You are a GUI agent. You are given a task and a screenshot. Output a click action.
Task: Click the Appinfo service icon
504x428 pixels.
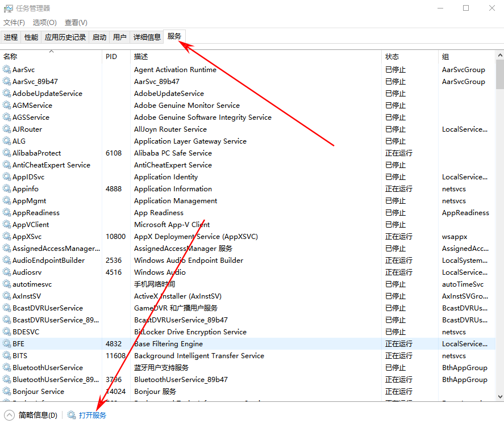(7, 188)
